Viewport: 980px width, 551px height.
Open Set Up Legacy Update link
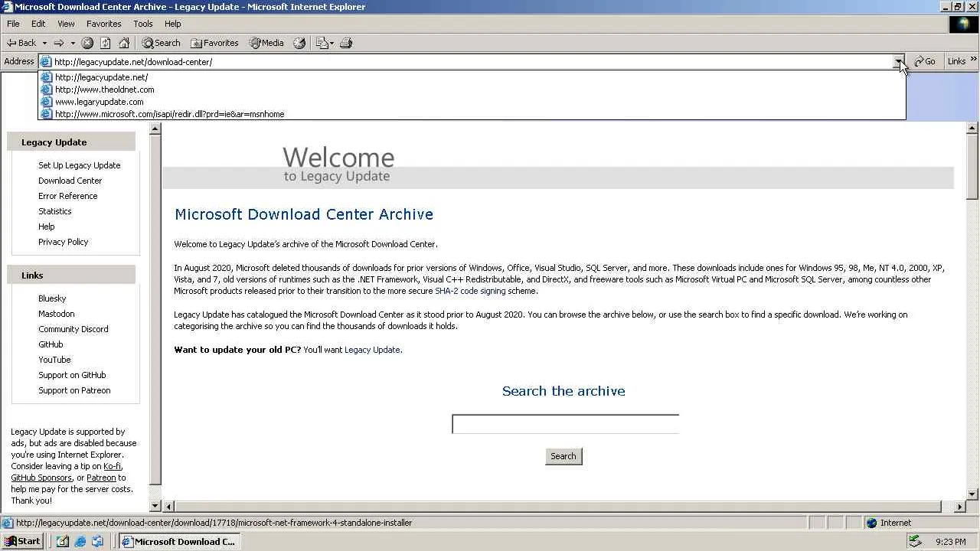[80, 165]
